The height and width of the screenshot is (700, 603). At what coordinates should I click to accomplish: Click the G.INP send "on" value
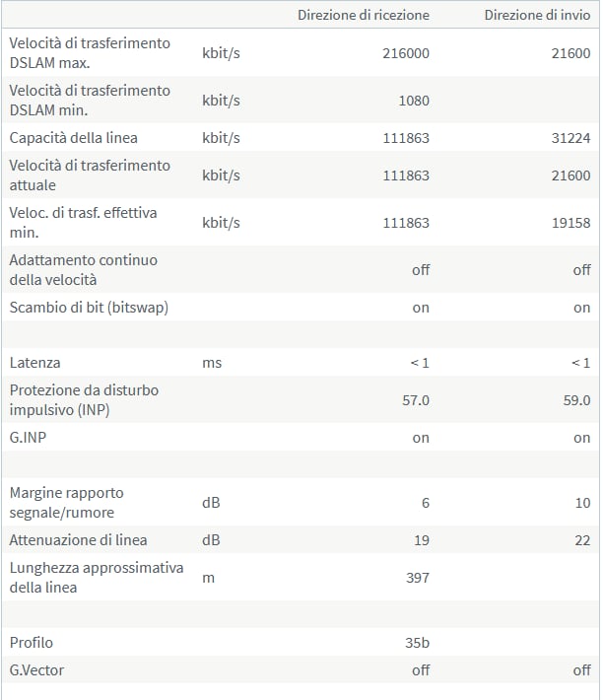tap(581, 438)
